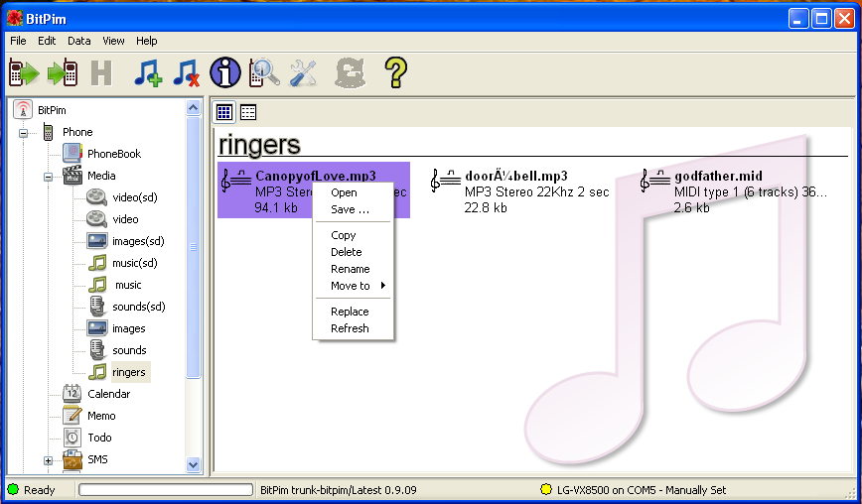The width and height of the screenshot is (862, 504).
Task: Click the Get Phone Data toolbar icon
Action: tap(24, 72)
